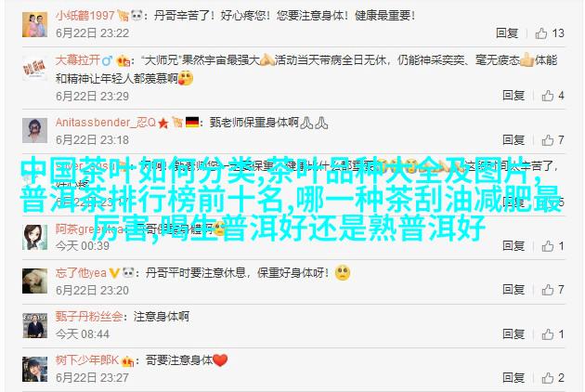Open the profile of 小纸鹤1997
The width and height of the screenshot is (585, 392).
click(x=85, y=16)
